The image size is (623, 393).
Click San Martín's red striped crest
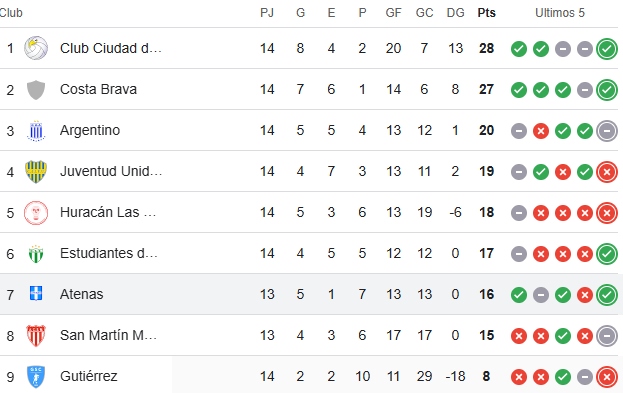[x=36, y=335]
